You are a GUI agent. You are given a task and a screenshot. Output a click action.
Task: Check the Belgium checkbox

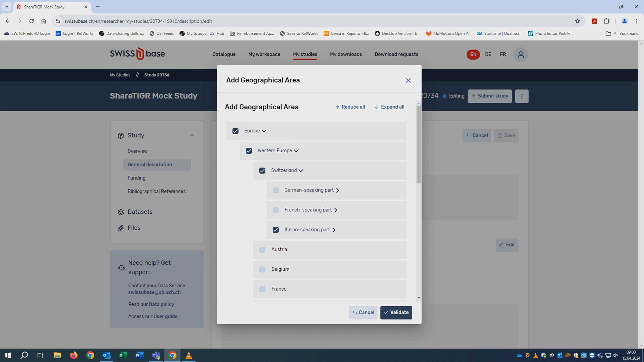262,269
